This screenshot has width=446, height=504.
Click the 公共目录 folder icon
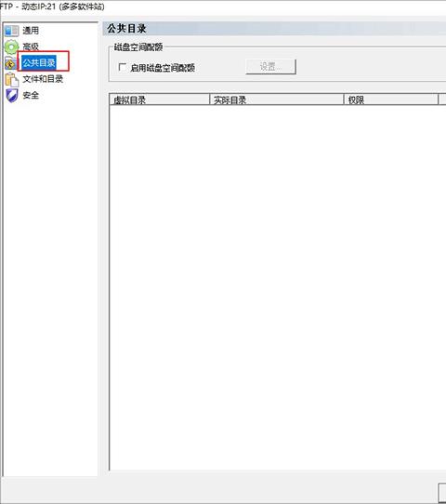click(10, 63)
